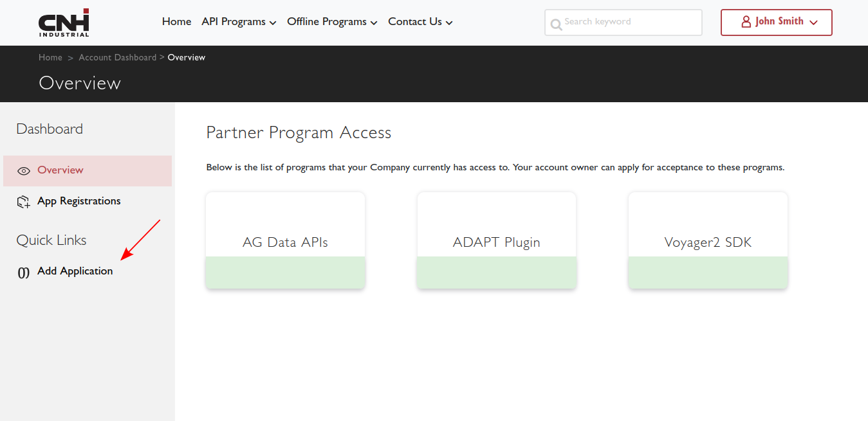Image resolution: width=868 pixels, height=421 pixels.
Task: Click the eye icon beside Overview
Action: 24,171
